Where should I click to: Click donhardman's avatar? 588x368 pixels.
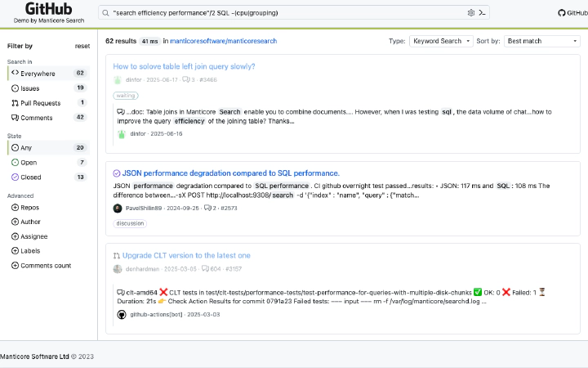click(118, 269)
